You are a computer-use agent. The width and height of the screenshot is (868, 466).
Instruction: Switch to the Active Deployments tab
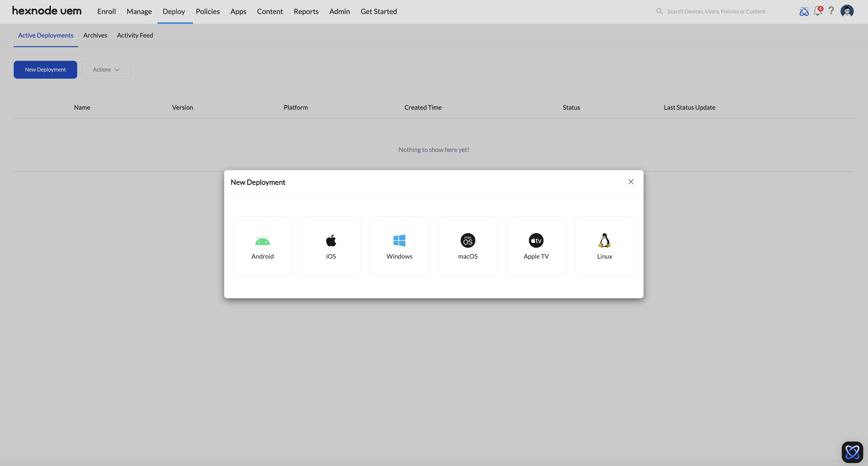(46, 35)
